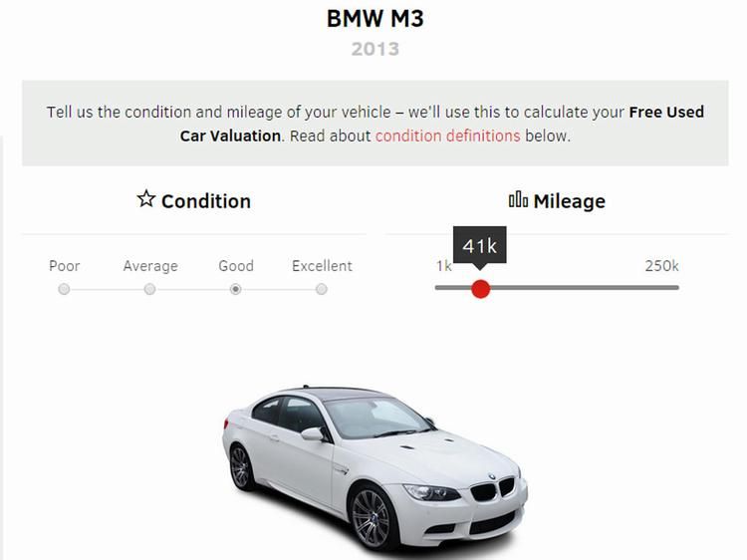Click the Excellent condition label
This screenshot has height=560, width=747.
(322, 266)
